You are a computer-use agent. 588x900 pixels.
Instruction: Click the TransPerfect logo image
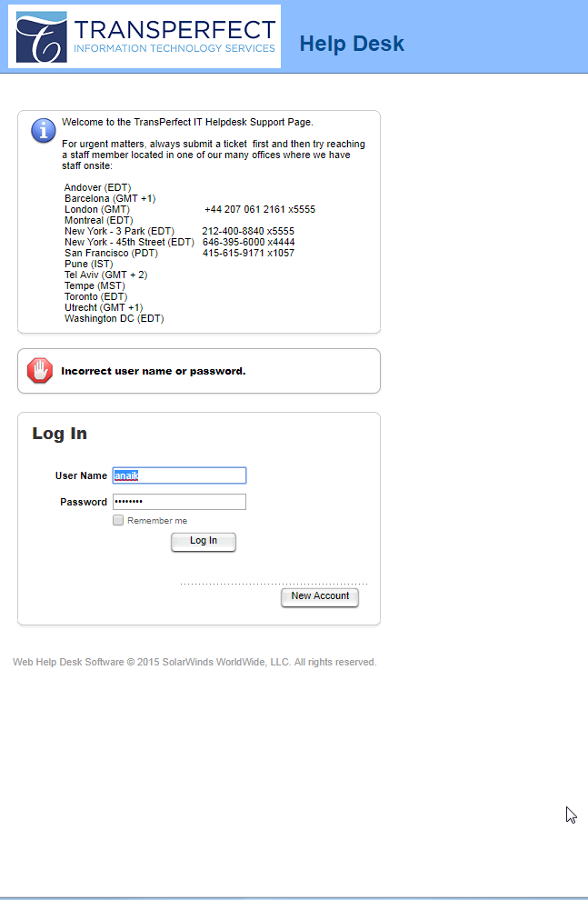coord(145,36)
